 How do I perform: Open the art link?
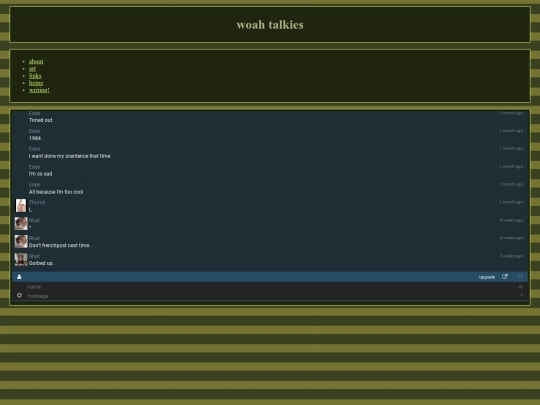tap(32, 69)
